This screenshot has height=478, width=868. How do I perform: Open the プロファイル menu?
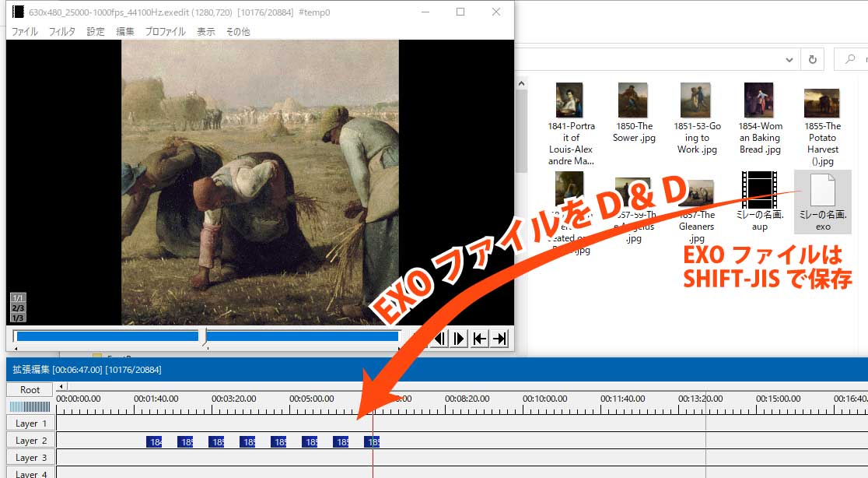click(x=165, y=32)
